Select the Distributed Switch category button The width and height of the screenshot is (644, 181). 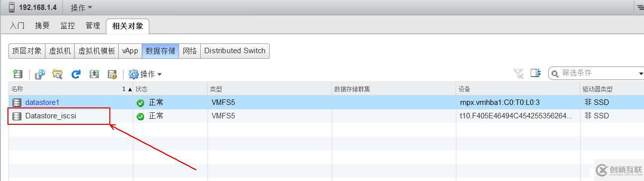[x=235, y=51]
